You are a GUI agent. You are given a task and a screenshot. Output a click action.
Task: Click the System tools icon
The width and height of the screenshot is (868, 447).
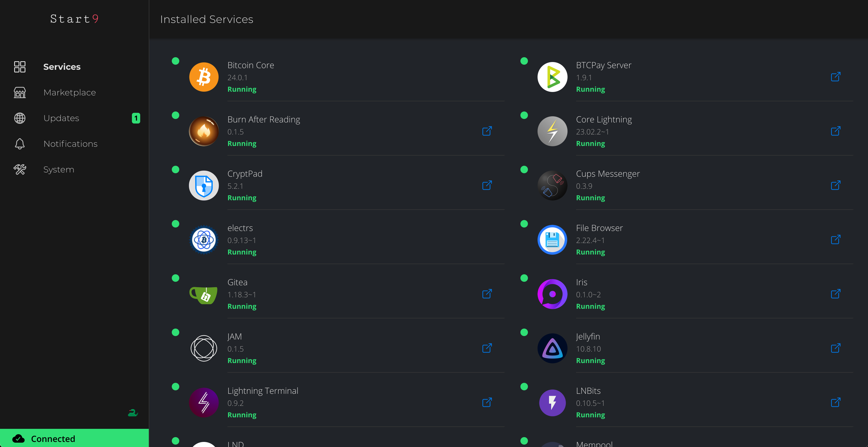[x=20, y=169]
